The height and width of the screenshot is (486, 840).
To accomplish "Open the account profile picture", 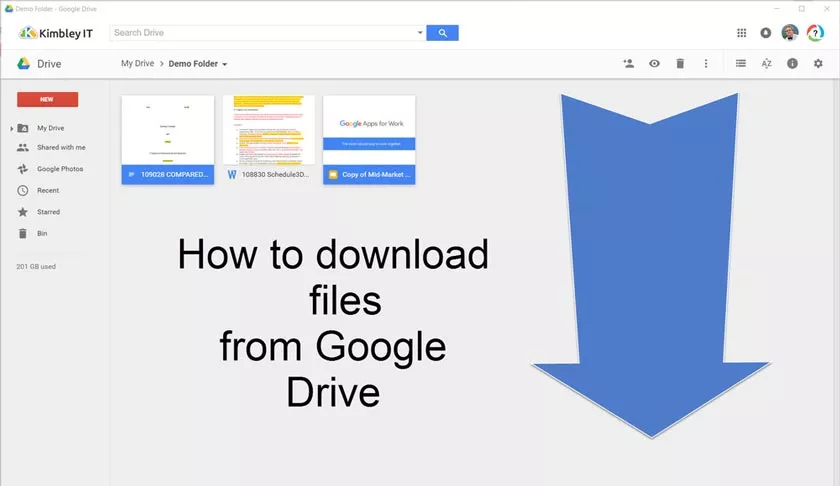I will click(x=790, y=33).
